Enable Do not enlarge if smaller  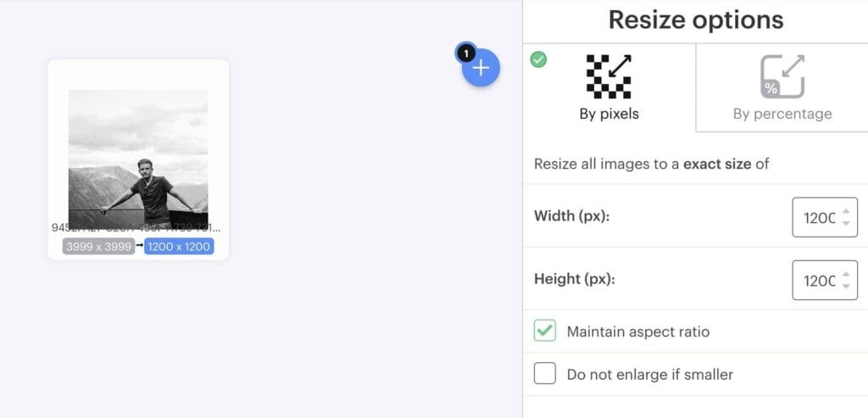[x=545, y=374]
